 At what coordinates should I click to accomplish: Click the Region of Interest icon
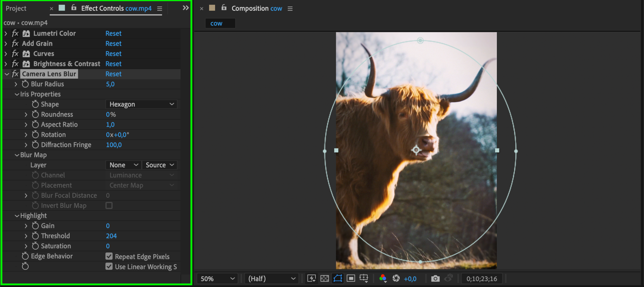[x=351, y=279]
